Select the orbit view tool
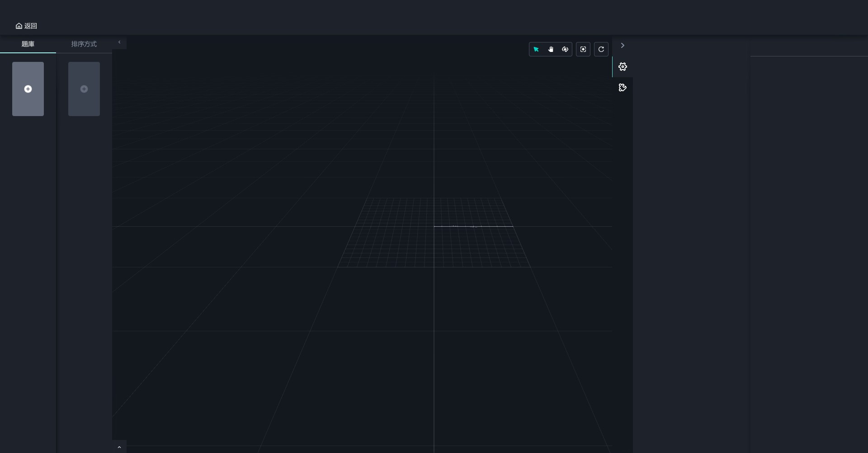 [565, 49]
